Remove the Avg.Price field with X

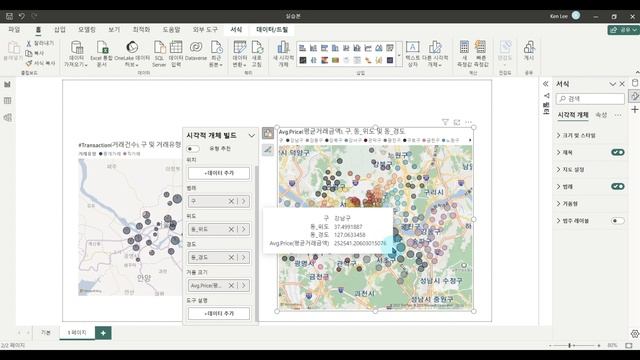tap(231, 286)
